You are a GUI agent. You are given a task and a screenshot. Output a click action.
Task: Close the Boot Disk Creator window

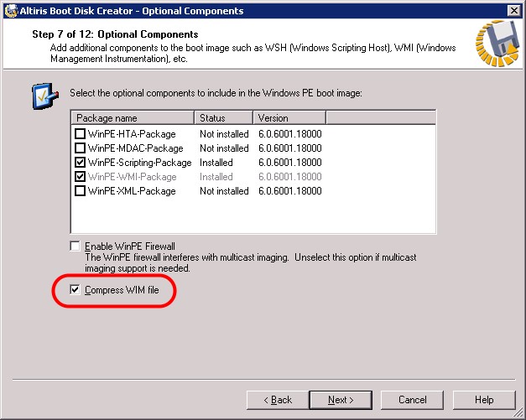point(514,11)
